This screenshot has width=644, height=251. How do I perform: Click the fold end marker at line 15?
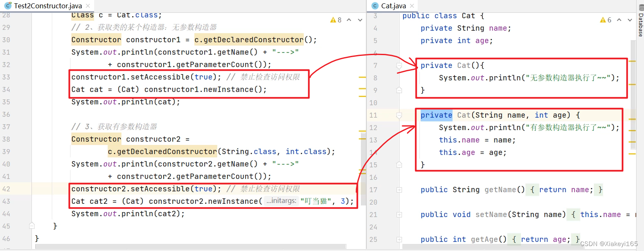[399, 164]
